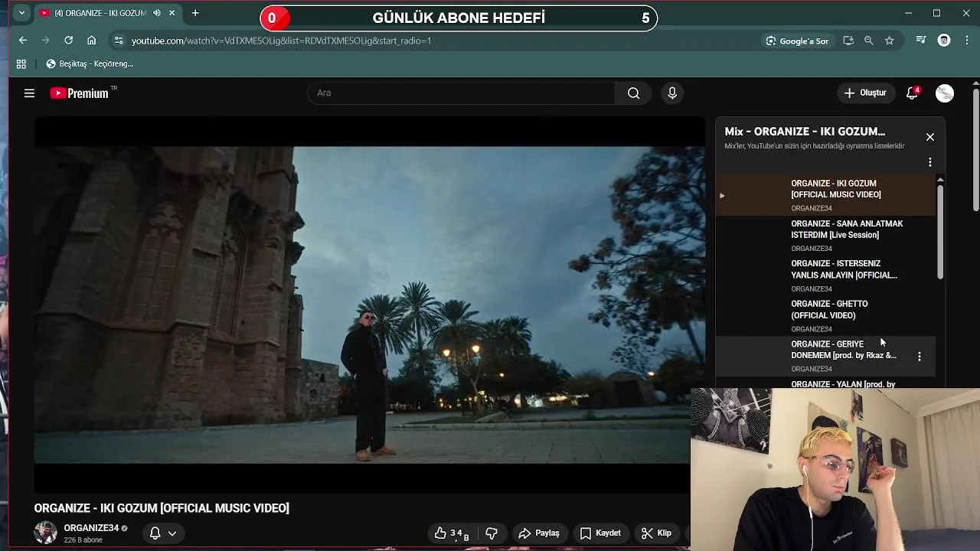This screenshot has height=551, width=980.
Task: Toggle ORGANIZE34 channel notification bell
Action: click(x=155, y=533)
